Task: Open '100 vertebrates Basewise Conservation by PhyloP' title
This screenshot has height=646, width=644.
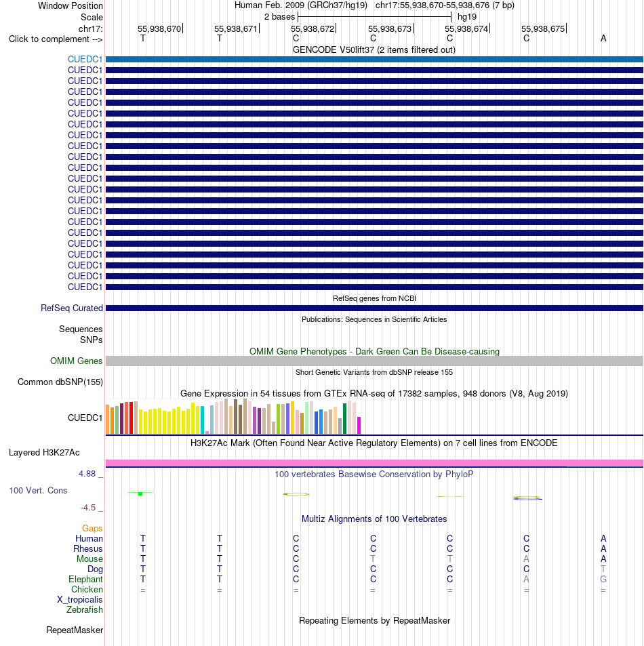Action: (x=374, y=475)
